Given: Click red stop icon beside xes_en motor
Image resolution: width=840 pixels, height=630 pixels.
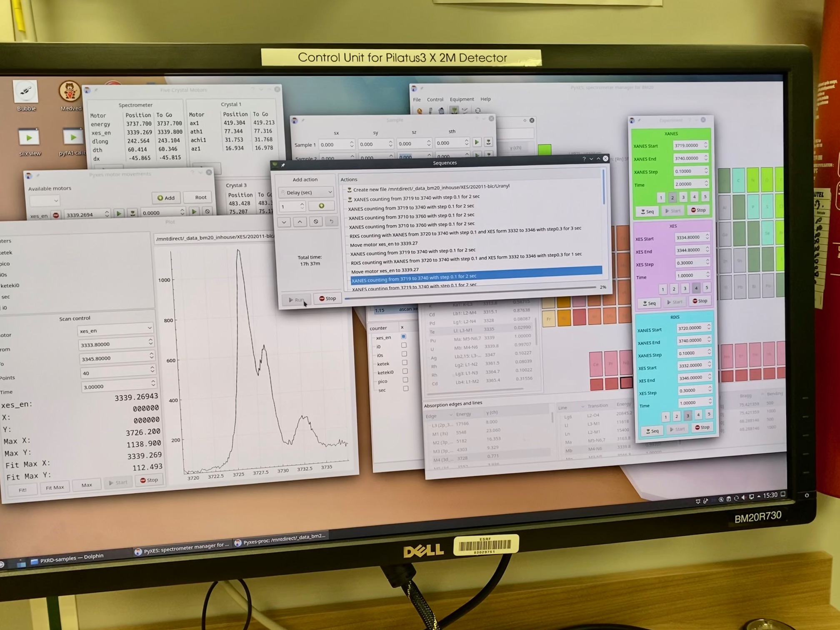Looking at the screenshot, I should (56, 215).
